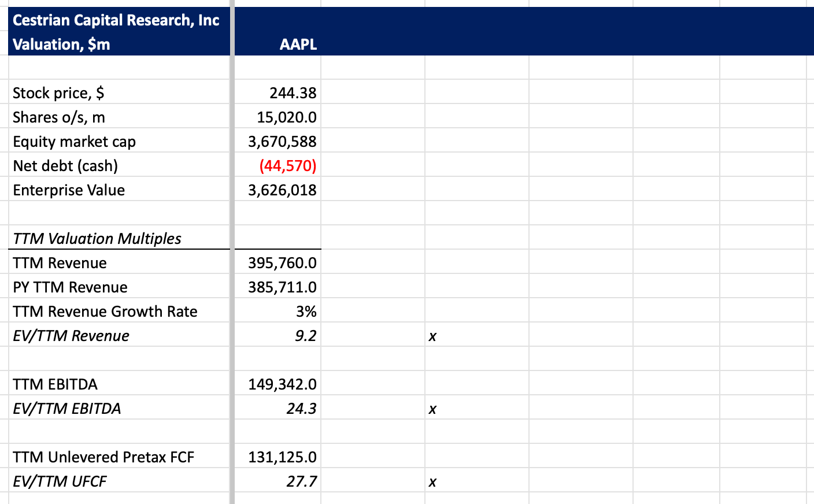Image resolution: width=814 pixels, height=504 pixels.
Task: Click the TTM EBITDA value 149,342.0
Action: [282, 384]
